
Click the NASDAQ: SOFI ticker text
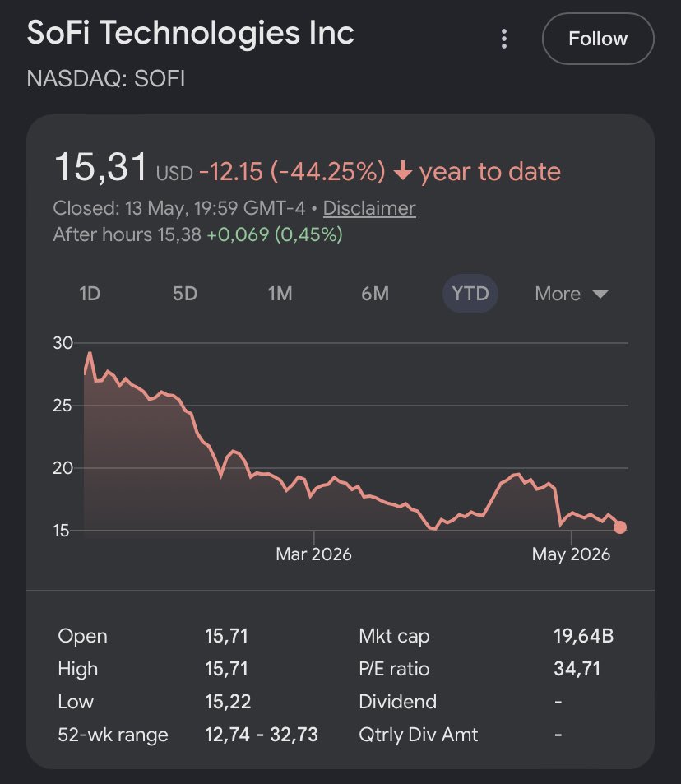click(106, 78)
